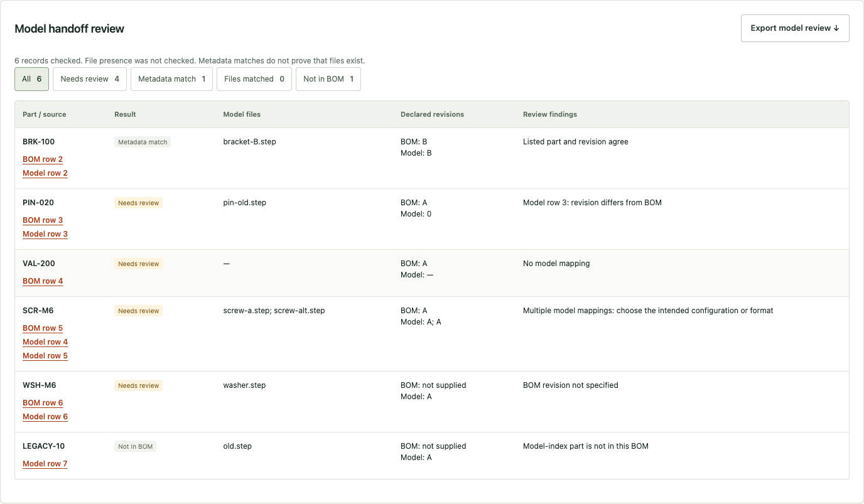The width and height of the screenshot is (864, 504).
Task: Select the washer.step file name
Action: [x=245, y=385]
